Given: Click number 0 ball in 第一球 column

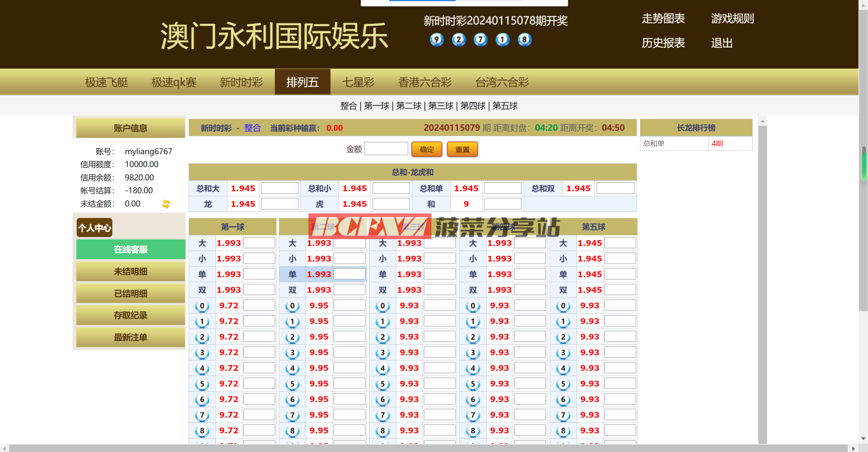Looking at the screenshot, I should pyautogui.click(x=202, y=306).
